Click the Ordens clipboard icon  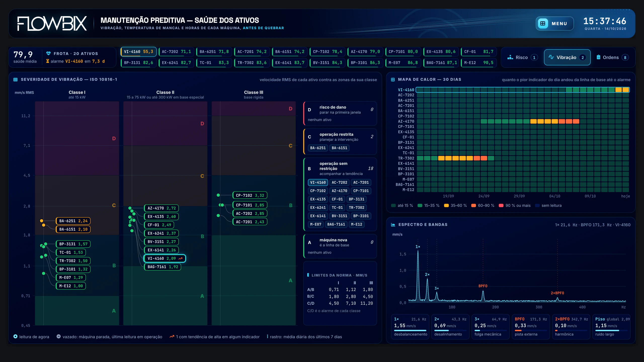pyautogui.click(x=598, y=57)
